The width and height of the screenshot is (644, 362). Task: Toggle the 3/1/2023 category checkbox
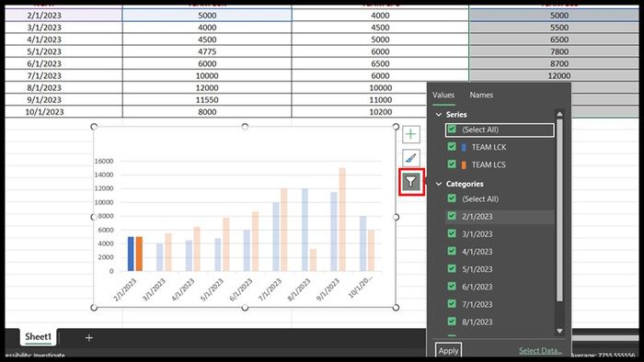click(452, 233)
